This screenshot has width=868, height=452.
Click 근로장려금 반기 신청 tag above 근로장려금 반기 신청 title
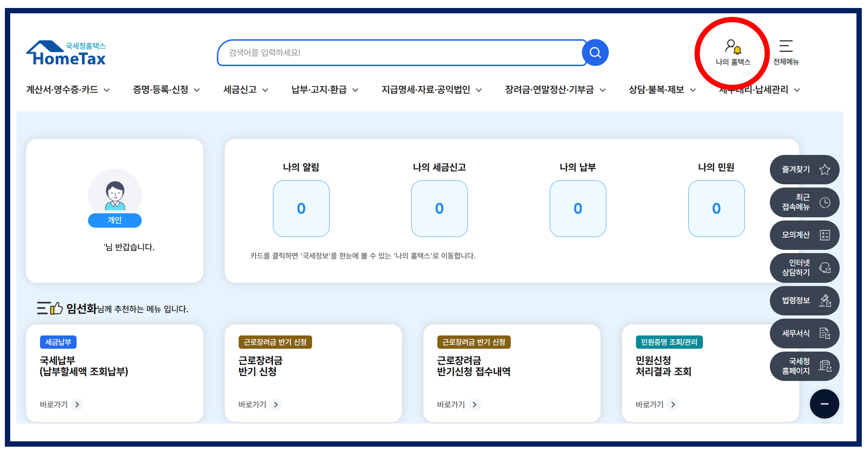point(275,342)
